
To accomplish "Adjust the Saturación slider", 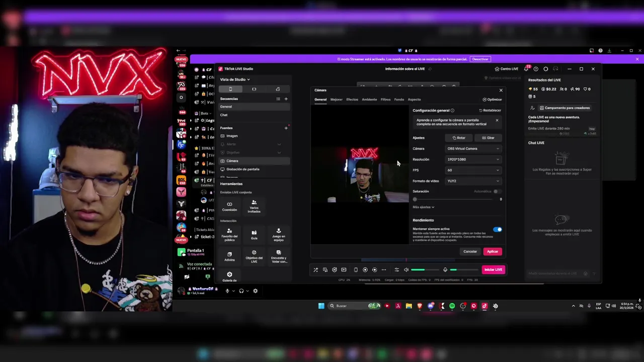I will [453, 200].
